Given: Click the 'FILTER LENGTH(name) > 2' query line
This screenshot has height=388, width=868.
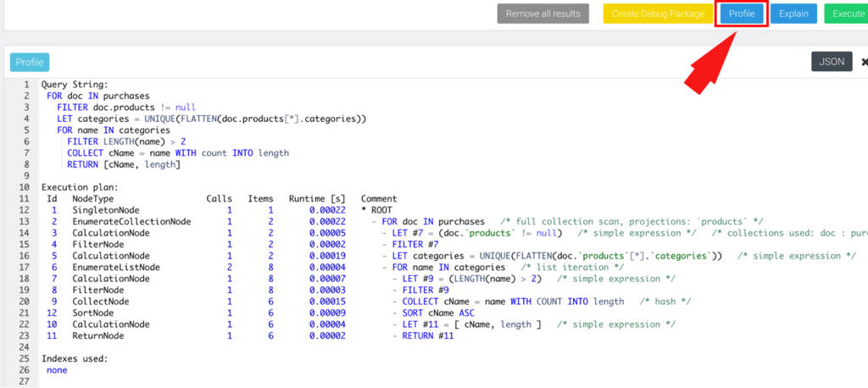Looking at the screenshot, I should 126,141.
